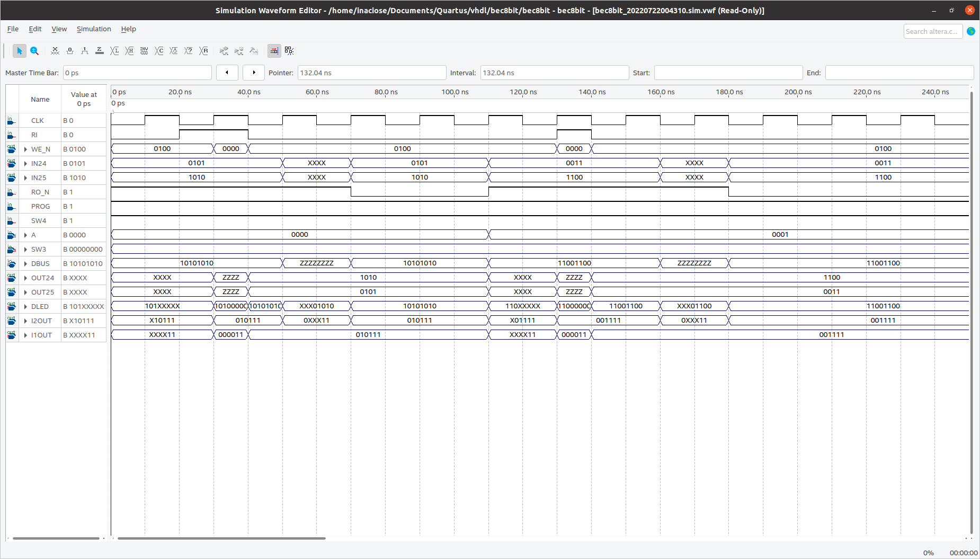Apply Weak Low (L) tool
Viewport: 980px width, 559px height.
tap(114, 51)
